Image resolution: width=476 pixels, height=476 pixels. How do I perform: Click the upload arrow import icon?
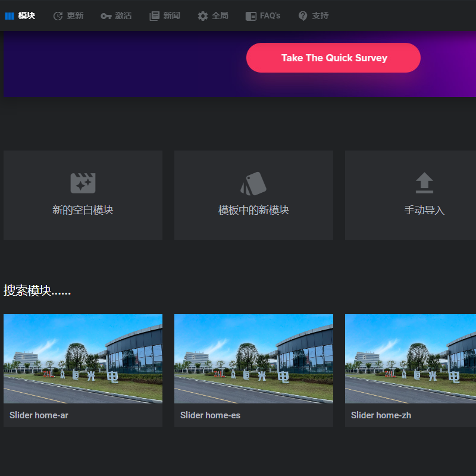pos(424,183)
